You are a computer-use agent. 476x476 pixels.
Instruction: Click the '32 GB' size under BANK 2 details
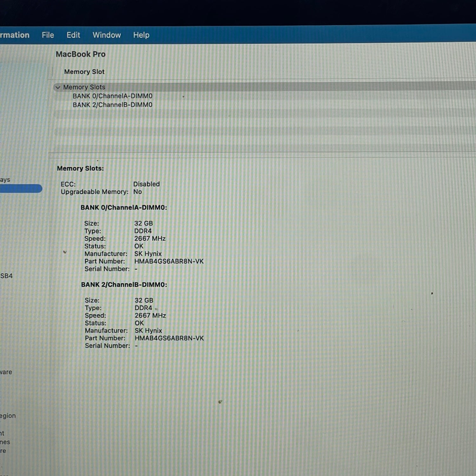pyautogui.click(x=144, y=300)
